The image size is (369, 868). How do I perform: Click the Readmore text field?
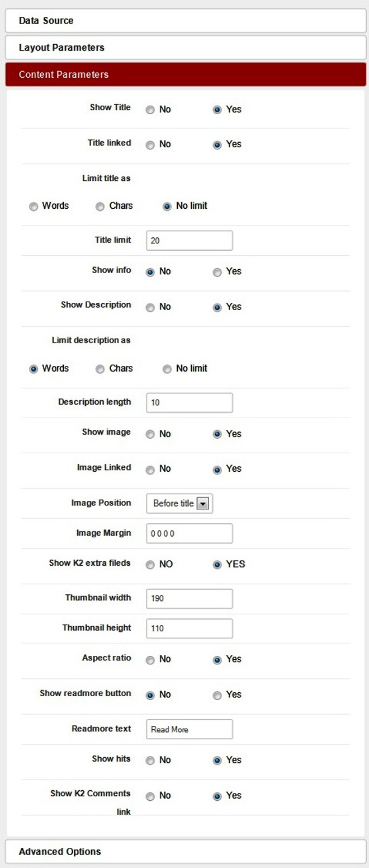tap(189, 729)
